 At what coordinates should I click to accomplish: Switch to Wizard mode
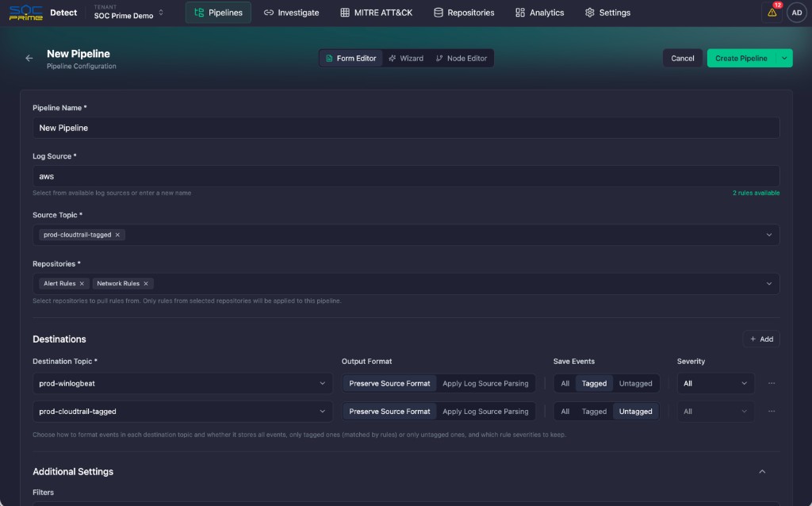[406, 58]
